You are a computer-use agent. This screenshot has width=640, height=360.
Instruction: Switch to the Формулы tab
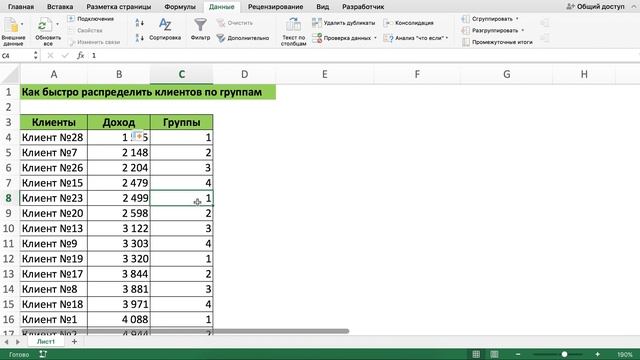[180, 7]
